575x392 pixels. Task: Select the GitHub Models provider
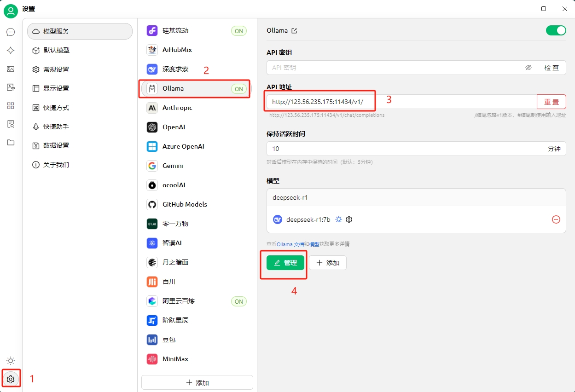197,204
